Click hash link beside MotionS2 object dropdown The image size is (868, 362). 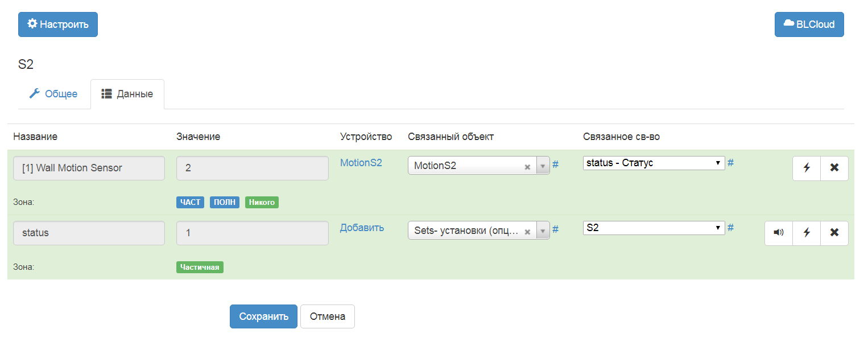556,164
